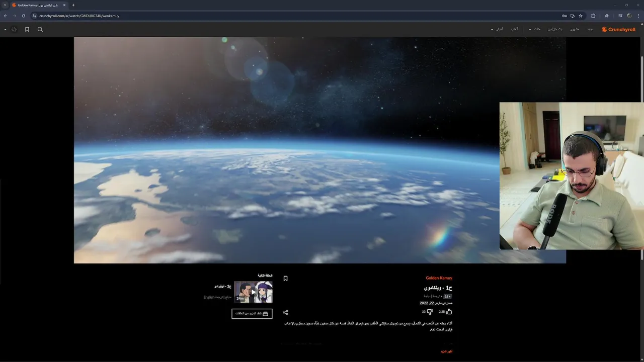644x362 pixels.
Task: Open the Chrome profile avatar
Action: (x=629, y=16)
